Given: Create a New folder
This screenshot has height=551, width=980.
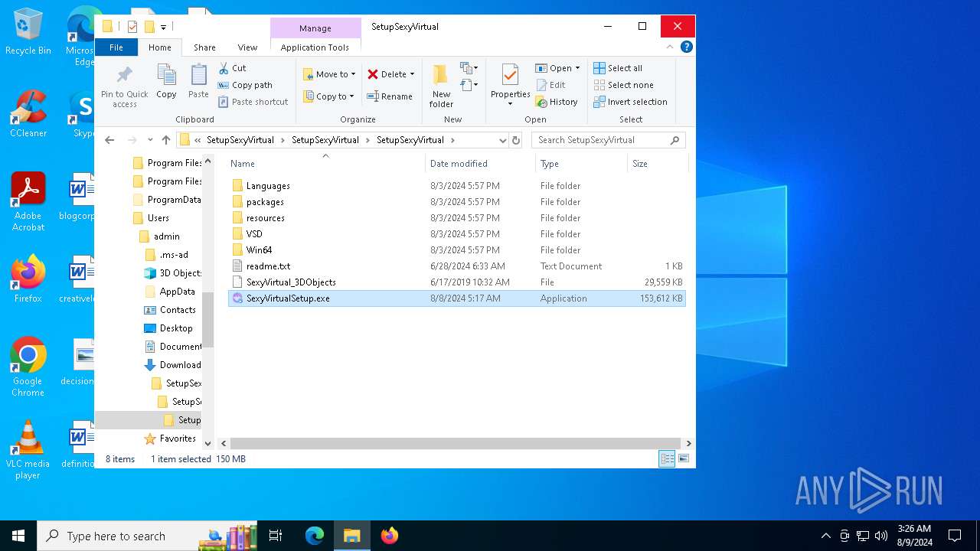Looking at the screenshot, I should pyautogui.click(x=441, y=86).
